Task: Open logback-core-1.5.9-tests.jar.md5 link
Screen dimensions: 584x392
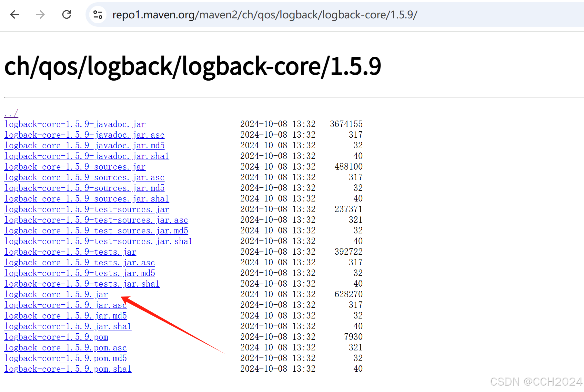Action: click(x=79, y=273)
